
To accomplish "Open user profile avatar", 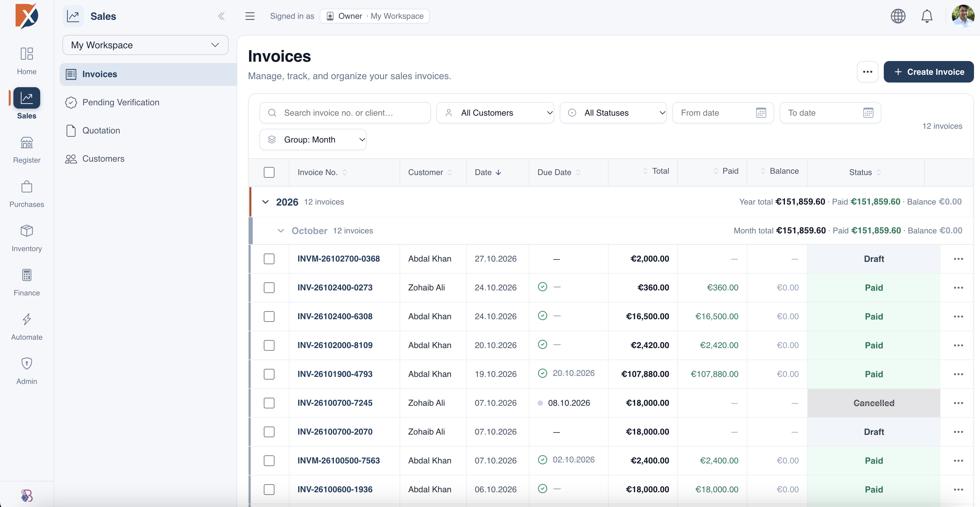I will point(963,16).
